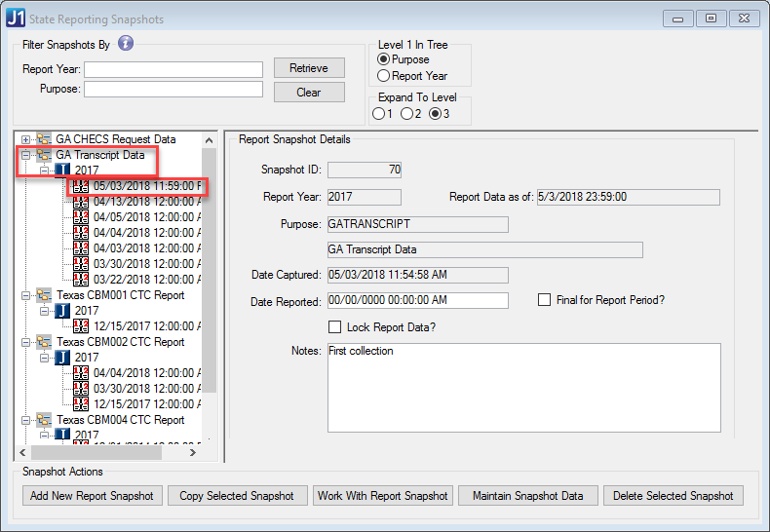Click the GA CHECS Request Data folder icon
The image size is (770, 532).
pos(43,139)
